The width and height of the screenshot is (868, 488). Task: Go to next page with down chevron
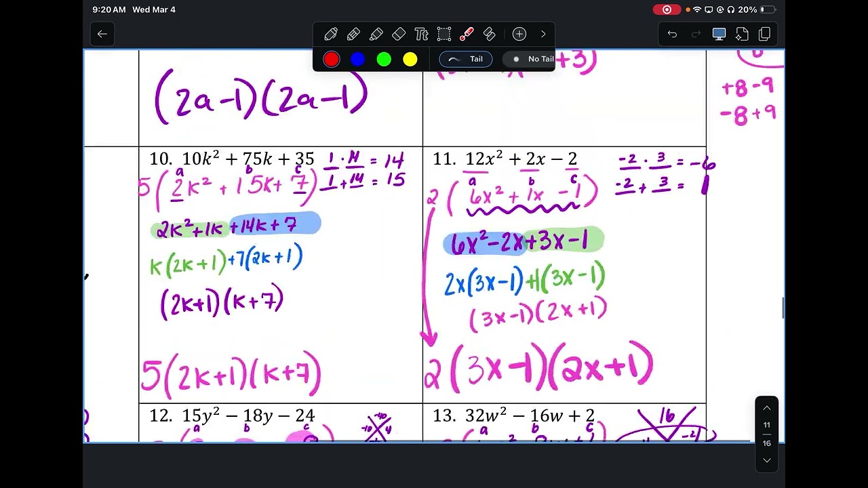point(767,460)
